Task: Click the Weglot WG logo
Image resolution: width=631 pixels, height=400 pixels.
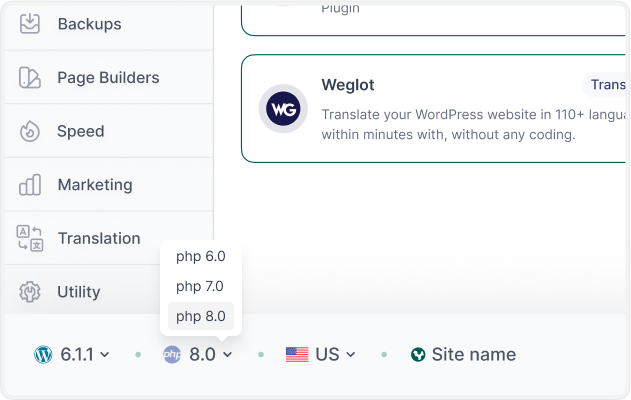Action: (x=283, y=108)
